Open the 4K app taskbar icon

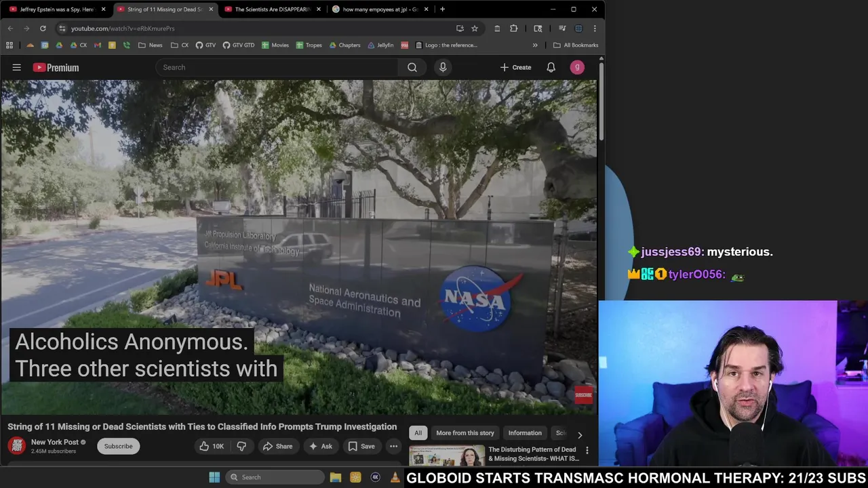[375, 477]
